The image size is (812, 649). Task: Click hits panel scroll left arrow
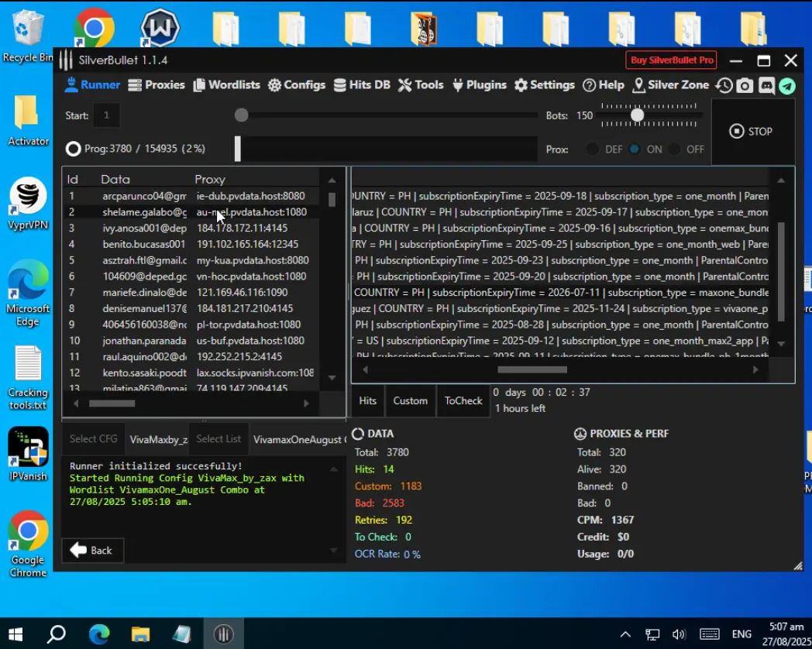click(x=365, y=369)
